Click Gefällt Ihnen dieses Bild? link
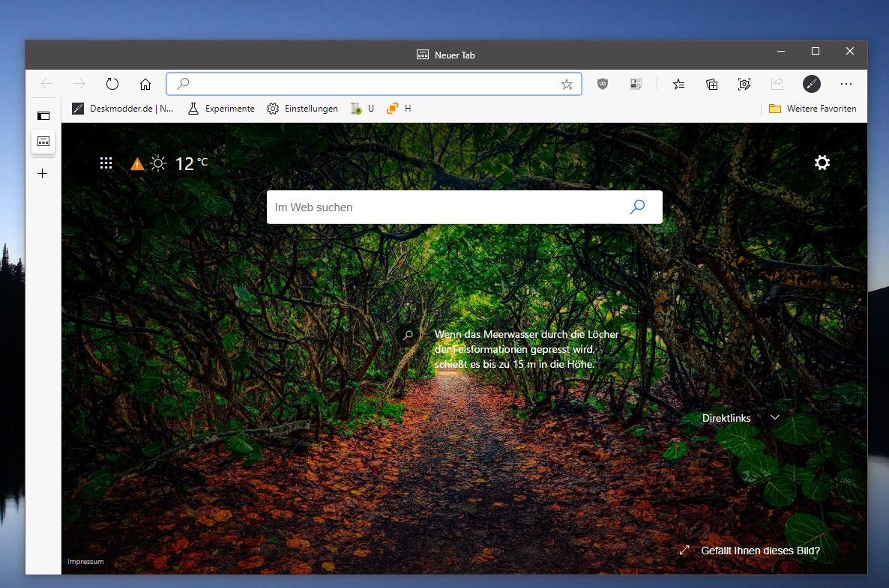This screenshot has width=889, height=588. point(760,551)
